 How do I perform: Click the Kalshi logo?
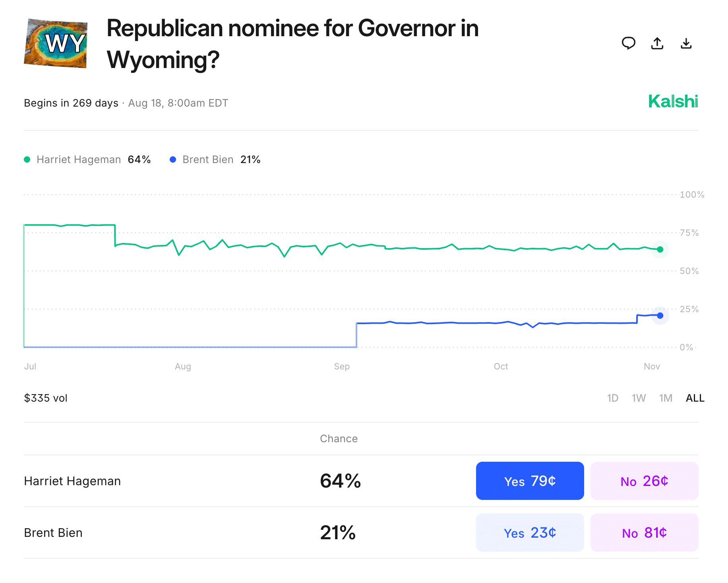[x=673, y=101]
